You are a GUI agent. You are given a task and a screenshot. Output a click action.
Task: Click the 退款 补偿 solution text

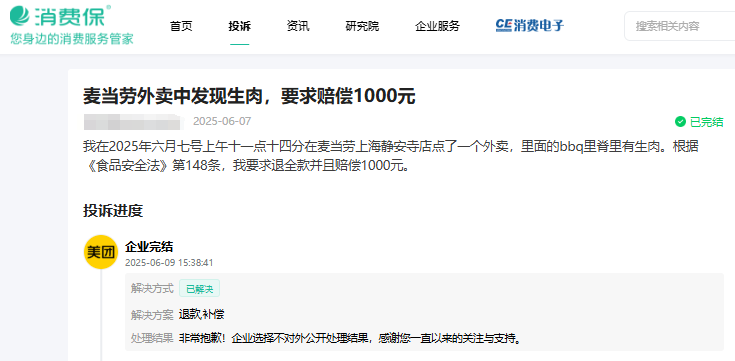pyautogui.click(x=202, y=315)
